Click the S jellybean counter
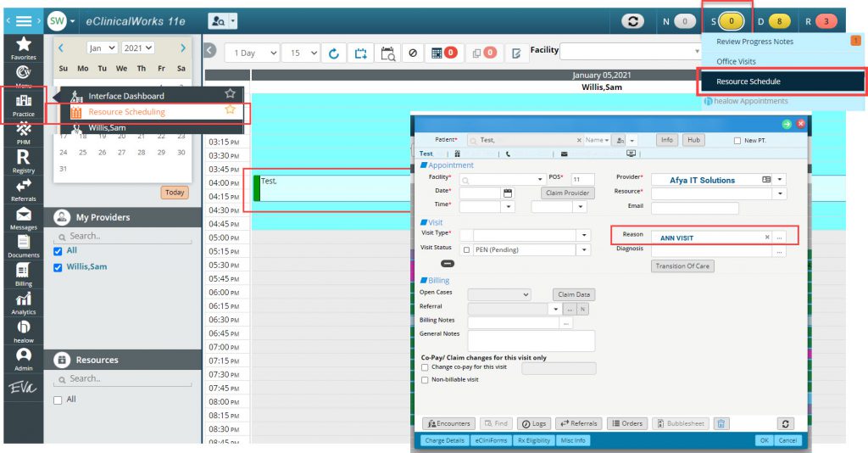The width and height of the screenshot is (868, 453). click(x=732, y=21)
